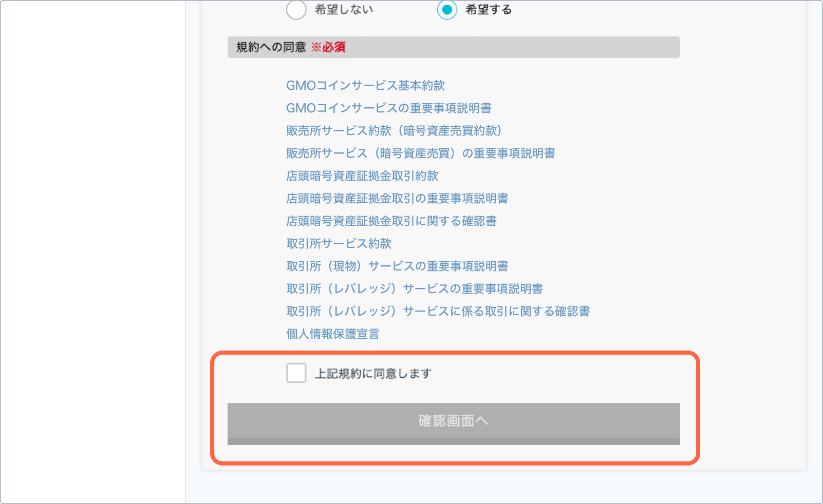Open GMOコインサービスの重要事項説明書 link
Viewport: 823px width, 504px height.
coord(389,108)
